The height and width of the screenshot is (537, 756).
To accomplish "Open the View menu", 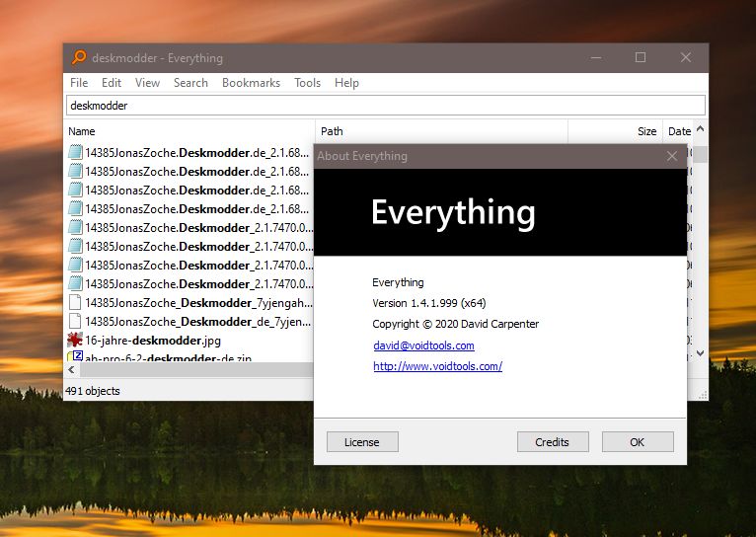I will (x=147, y=83).
